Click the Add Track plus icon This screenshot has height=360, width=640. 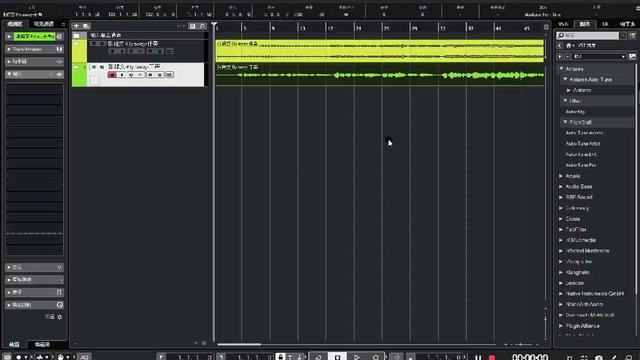tap(76, 26)
